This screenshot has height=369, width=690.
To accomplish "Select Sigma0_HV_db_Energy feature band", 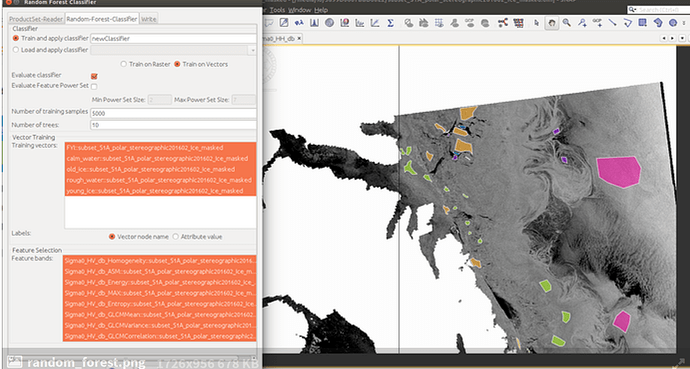I will coord(160,282).
